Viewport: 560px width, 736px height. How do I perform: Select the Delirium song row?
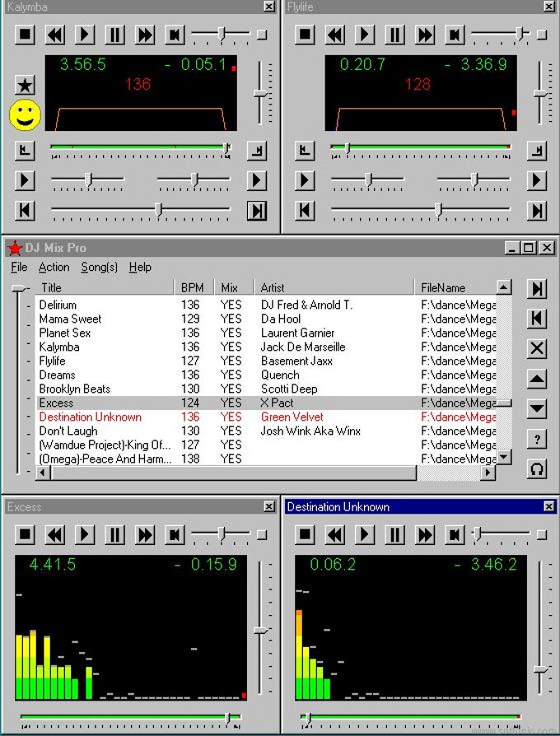266,305
